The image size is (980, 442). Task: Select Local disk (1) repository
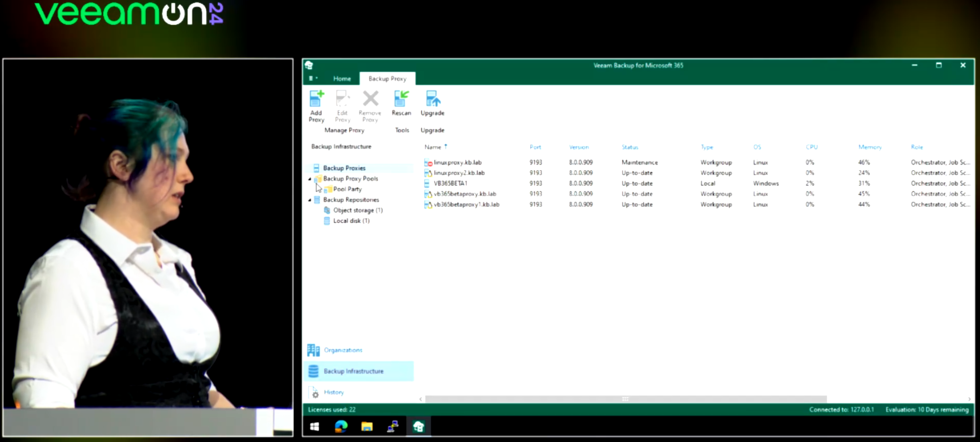coord(351,221)
